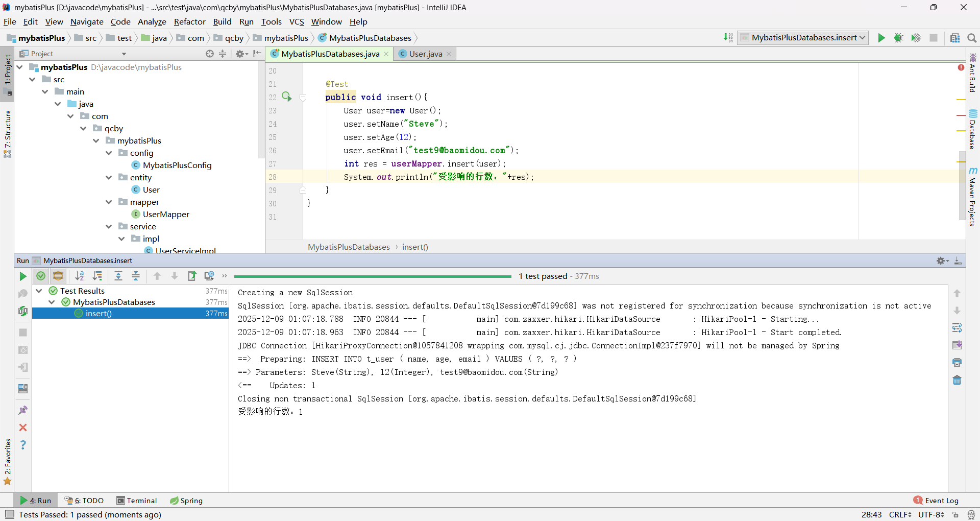The width and height of the screenshot is (980, 521).
Task: Open the 6: TODO tool window
Action: 84,501
